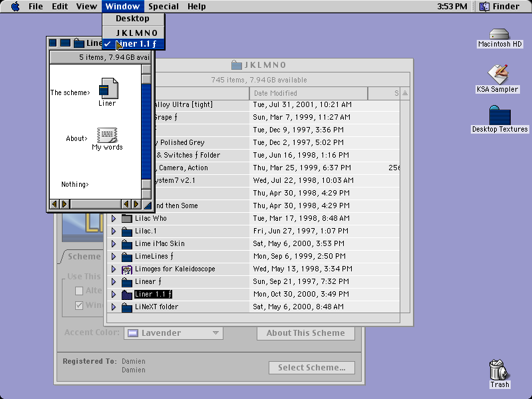Screen dimensions: 532x399
Task: Choose JKLMNO from the Window menu
Action: tap(134, 33)
